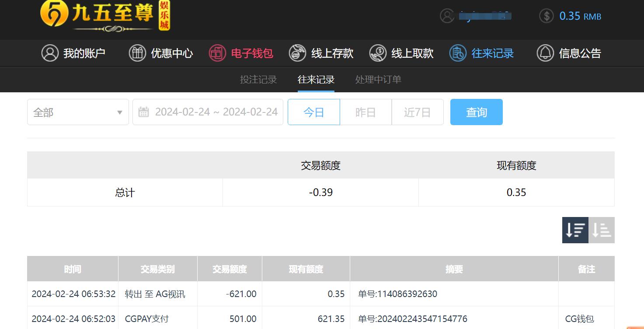Click the blurred username at top

(x=485, y=16)
